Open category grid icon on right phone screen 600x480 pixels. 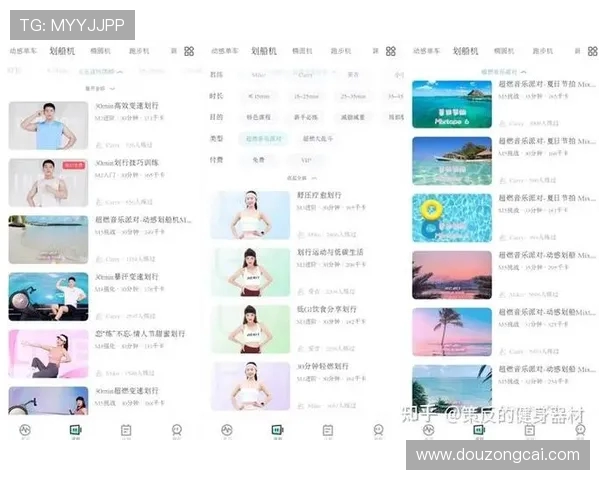(592, 51)
